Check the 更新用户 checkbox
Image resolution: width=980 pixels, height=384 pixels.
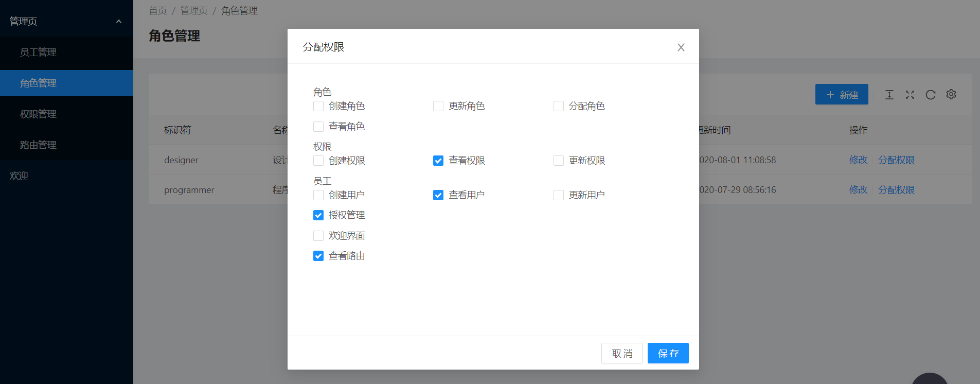[559, 195]
